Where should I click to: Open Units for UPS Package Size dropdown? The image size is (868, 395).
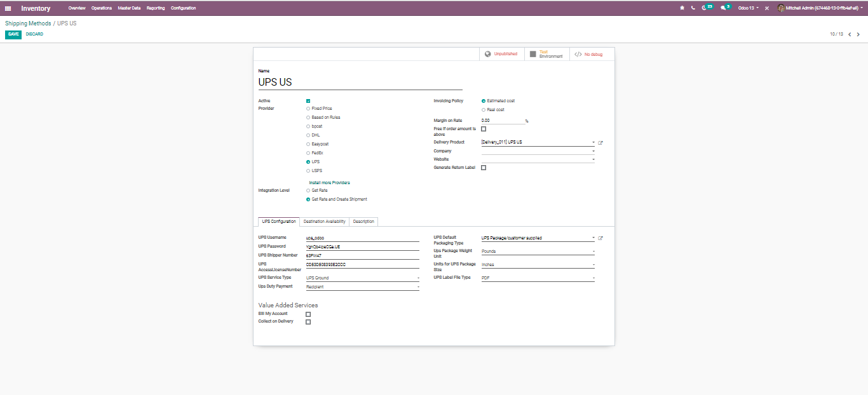[x=538, y=265]
